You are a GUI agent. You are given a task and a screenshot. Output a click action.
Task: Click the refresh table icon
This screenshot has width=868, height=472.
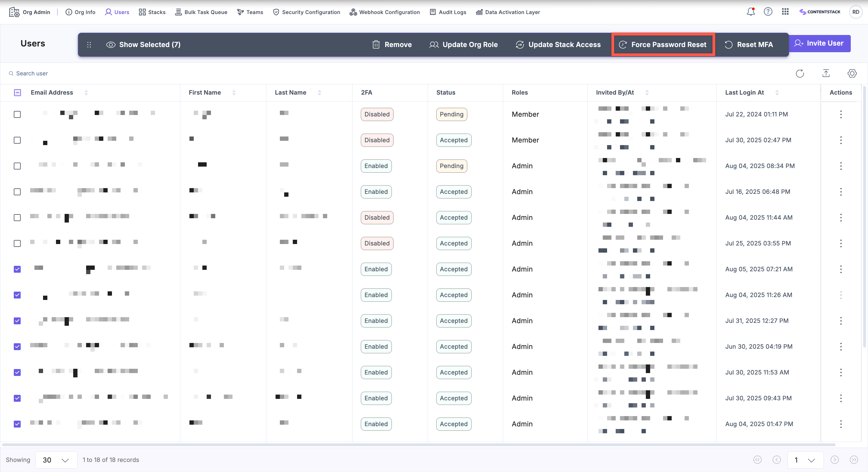(800, 73)
